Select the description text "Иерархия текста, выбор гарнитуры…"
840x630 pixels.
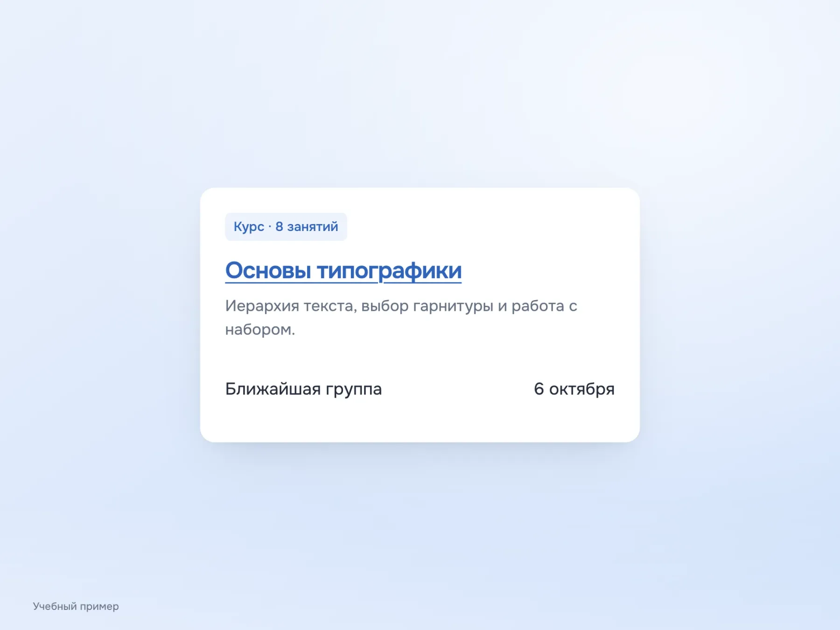point(401,317)
